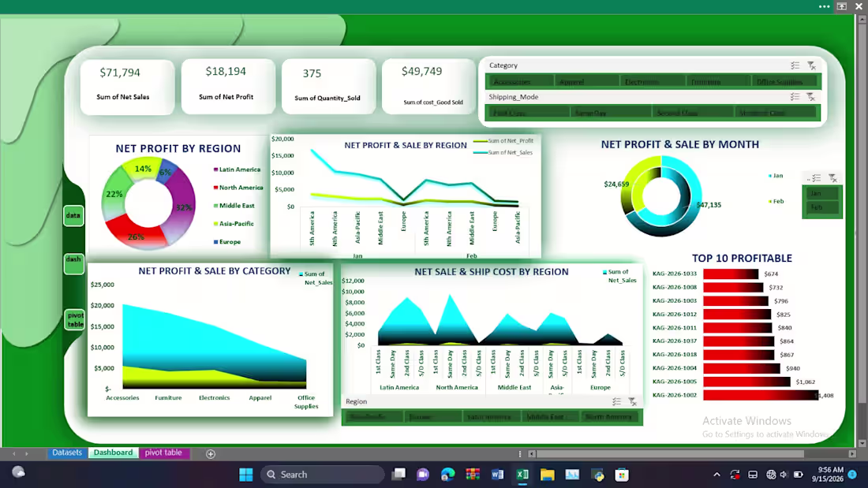Open Microsoft Word from the taskbar
Image resolution: width=868 pixels, height=488 pixels.
coord(497,475)
